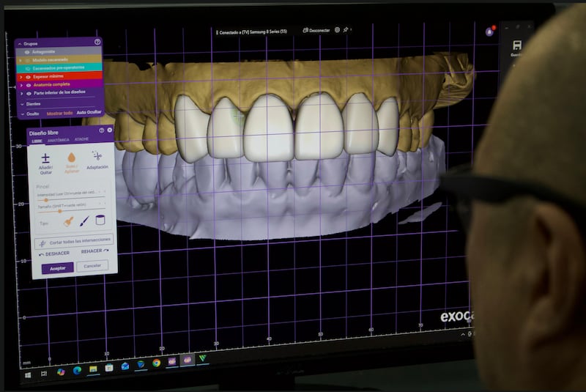Switch to the highlighted exocad taskbar icon

188,360
